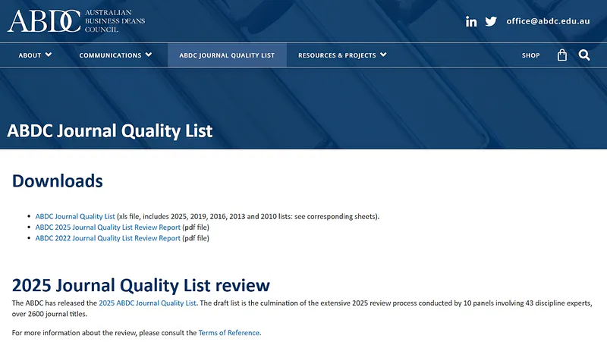Open the Terms of Reference link
Image resolution: width=607 pixels, height=364 pixels.
pyautogui.click(x=229, y=333)
